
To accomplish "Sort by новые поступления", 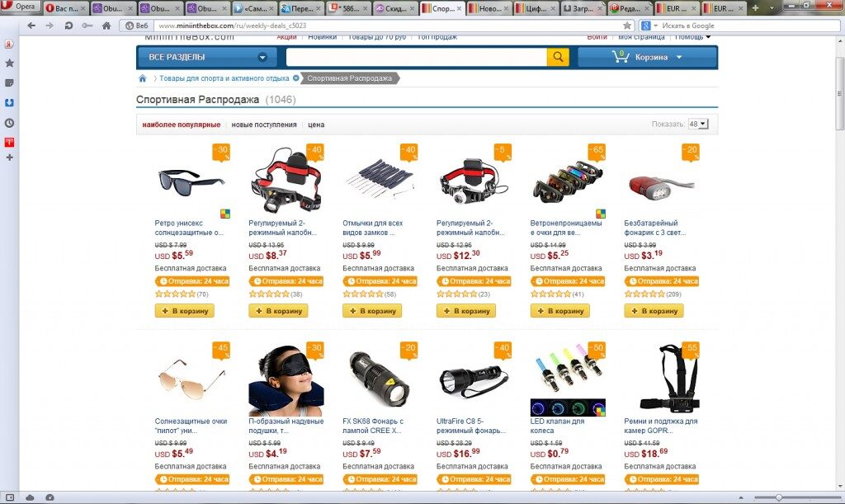I will pos(264,125).
